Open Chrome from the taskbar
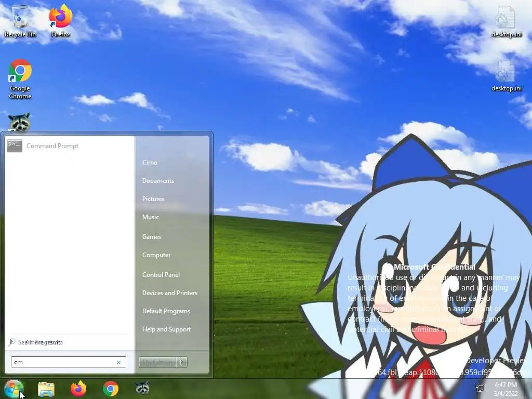This screenshot has width=532, height=399. [x=111, y=389]
